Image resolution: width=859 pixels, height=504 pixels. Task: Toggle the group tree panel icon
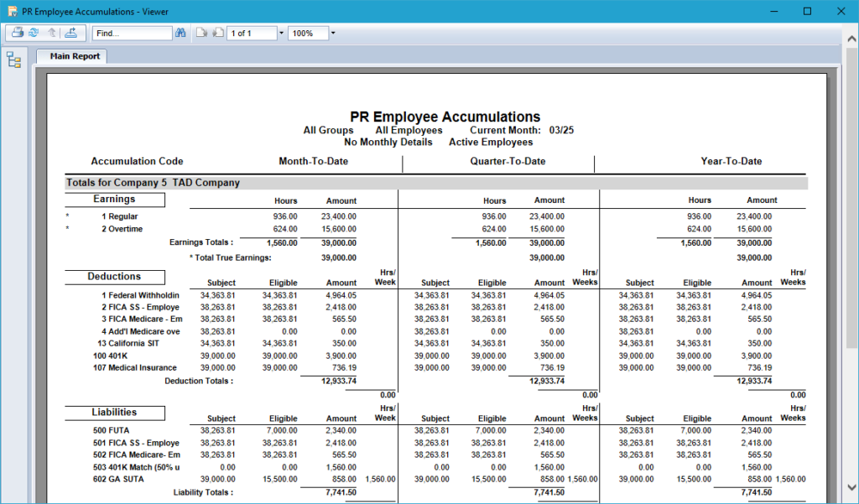(x=13, y=60)
